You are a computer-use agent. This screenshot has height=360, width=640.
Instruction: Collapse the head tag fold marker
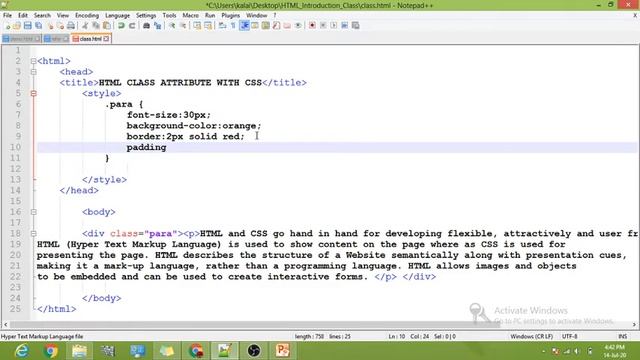tap(33, 72)
